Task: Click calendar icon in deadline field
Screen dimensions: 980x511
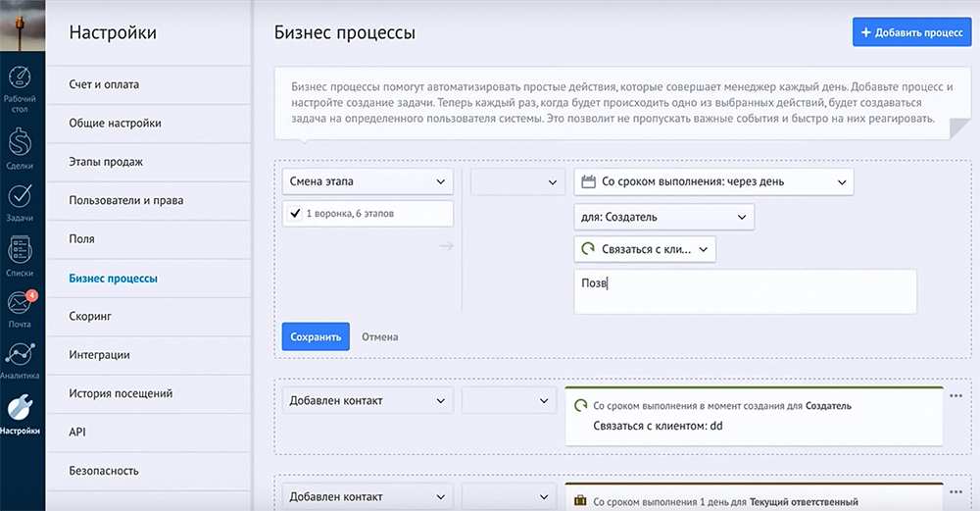Action: pyautogui.click(x=588, y=182)
